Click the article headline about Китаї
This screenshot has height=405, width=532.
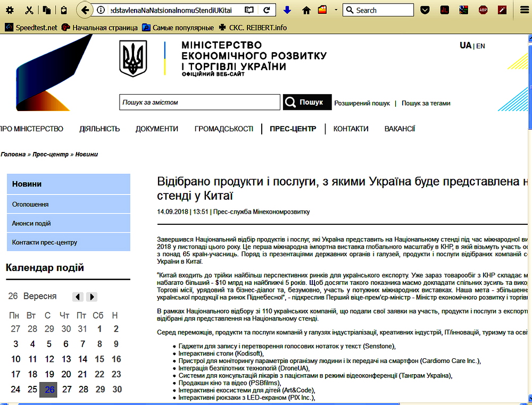(x=343, y=189)
